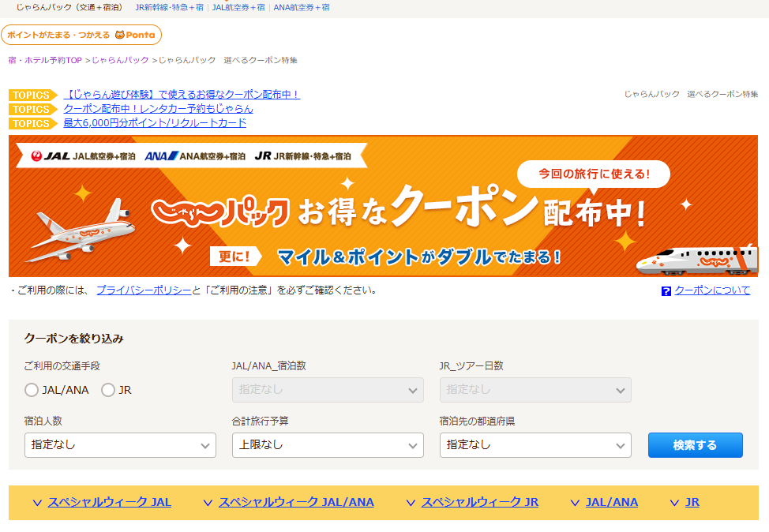Open the 宿泊先の都道府県 dropdown
769x532 pixels.
pyautogui.click(x=535, y=445)
